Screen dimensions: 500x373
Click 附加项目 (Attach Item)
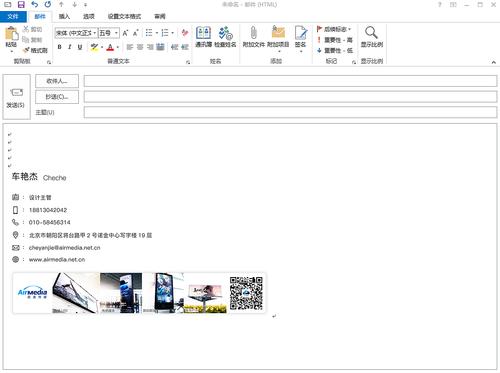pyautogui.click(x=278, y=39)
